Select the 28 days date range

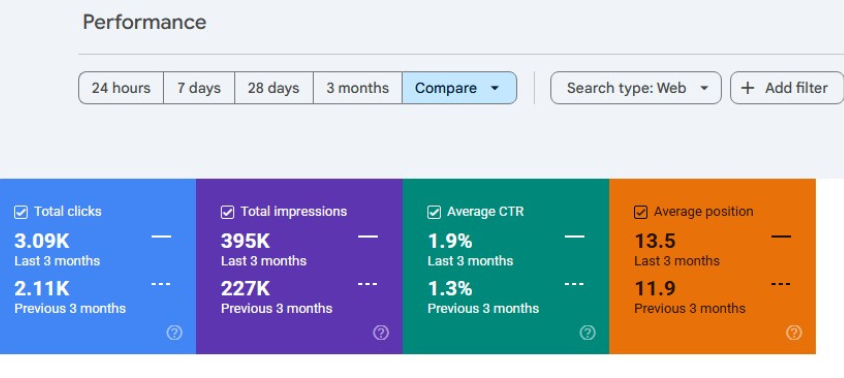coord(273,88)
